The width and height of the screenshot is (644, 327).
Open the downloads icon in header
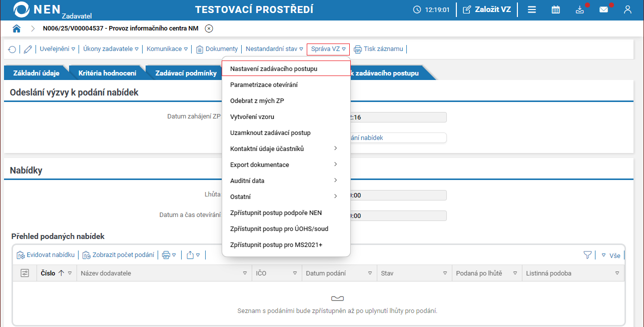pyautogui.click(x=579, y=9)
